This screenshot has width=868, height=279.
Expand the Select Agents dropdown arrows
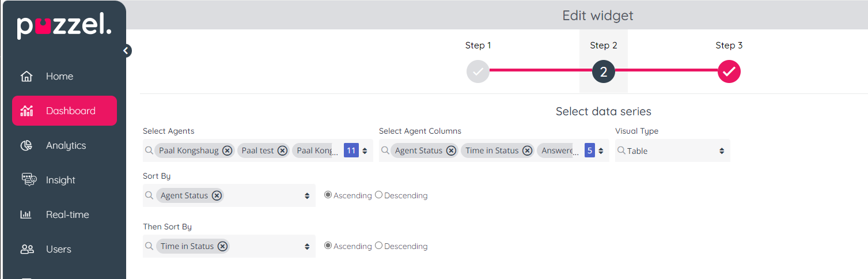pyautogui.click(x=365, y=150)
